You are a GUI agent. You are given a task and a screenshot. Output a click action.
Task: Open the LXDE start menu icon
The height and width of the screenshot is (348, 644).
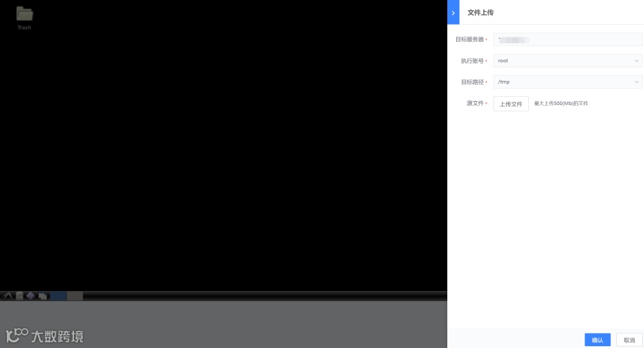point(7,296)
